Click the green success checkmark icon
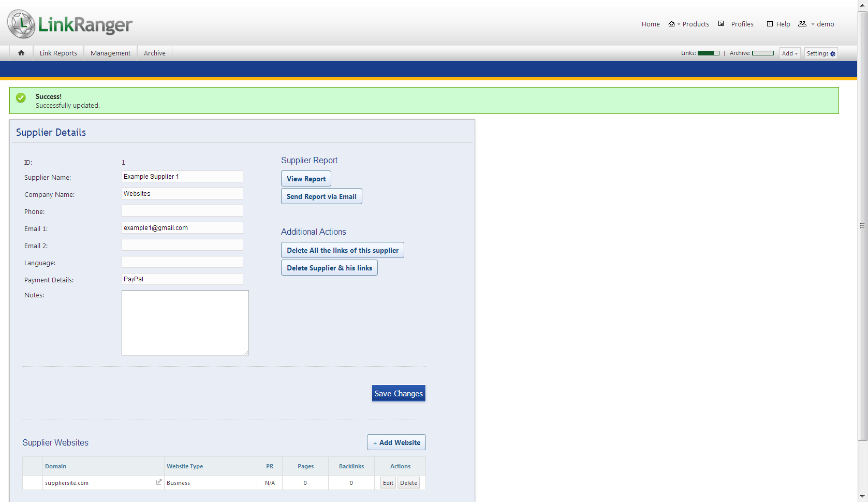This screenshot has height=502, width=868. tap(21, 97)
